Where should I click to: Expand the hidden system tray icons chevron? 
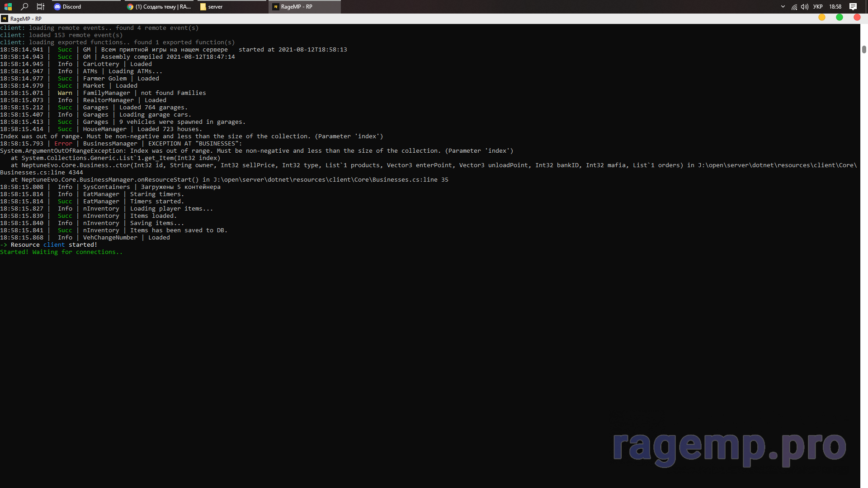(x=783, y=6)
